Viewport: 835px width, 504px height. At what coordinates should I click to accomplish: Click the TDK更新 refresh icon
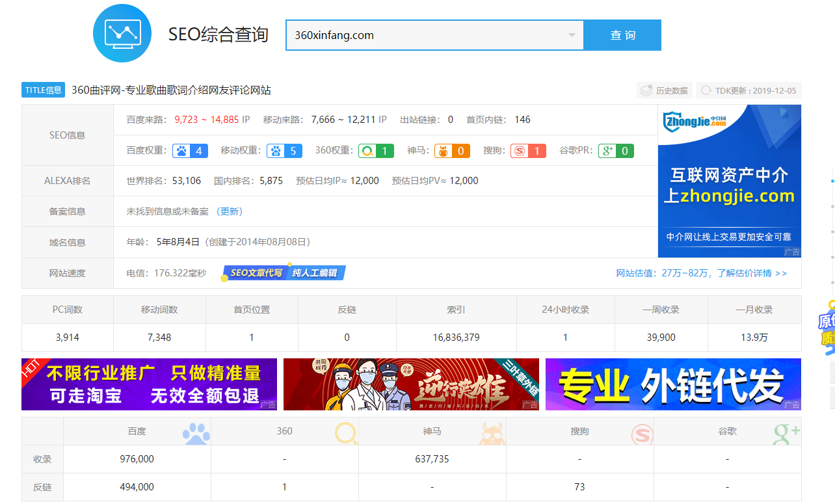tap(705, 90)
